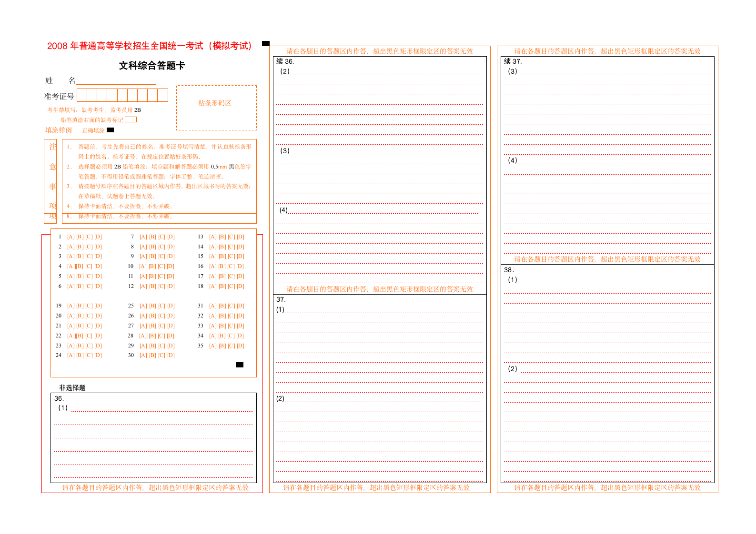
Task: Fill bubble [C] for question 10
Action: (161, 266)
